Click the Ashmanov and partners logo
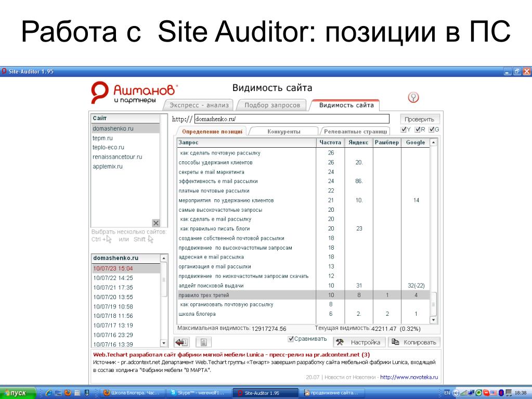The width and height of the screenshot is (532, 399). tap(134, 92)
